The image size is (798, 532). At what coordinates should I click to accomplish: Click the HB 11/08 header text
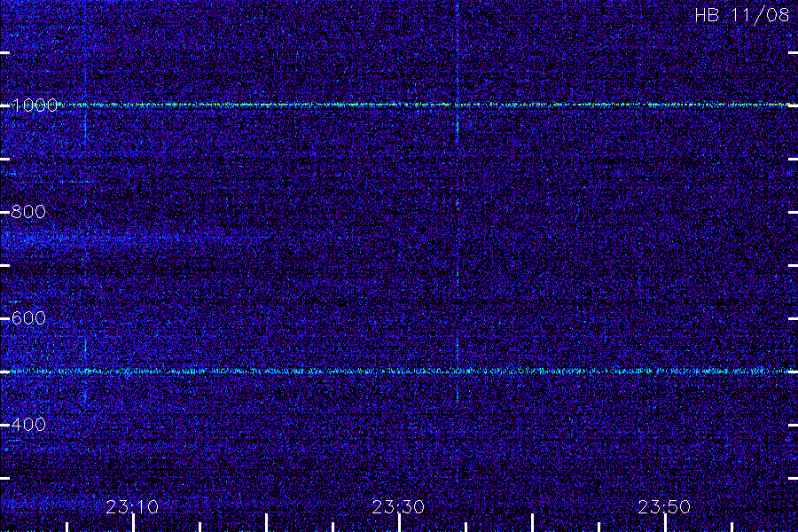tap(742, 15)
